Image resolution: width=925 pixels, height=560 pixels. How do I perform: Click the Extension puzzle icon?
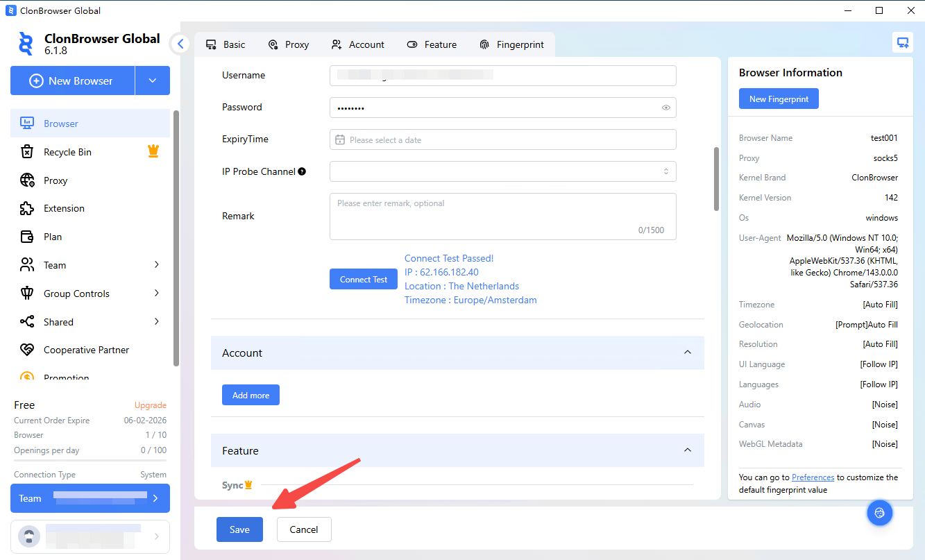(x=27, y=208)
